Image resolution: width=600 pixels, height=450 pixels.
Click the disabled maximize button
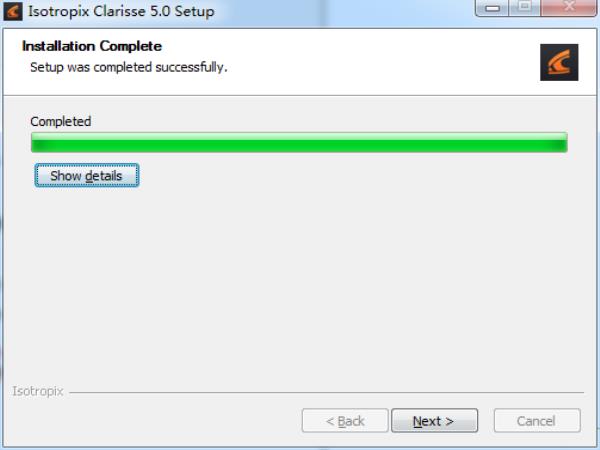[525, 7]
